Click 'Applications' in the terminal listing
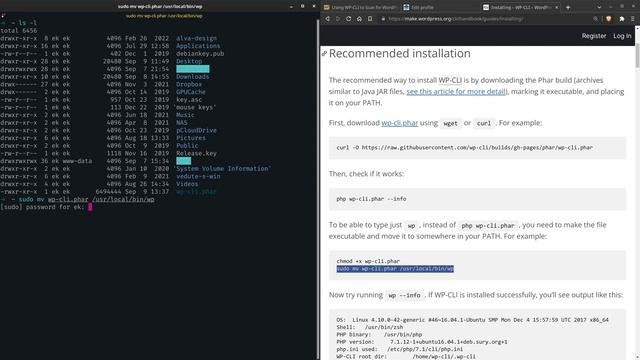Screen dimensions: 640x360 (198, 46)
